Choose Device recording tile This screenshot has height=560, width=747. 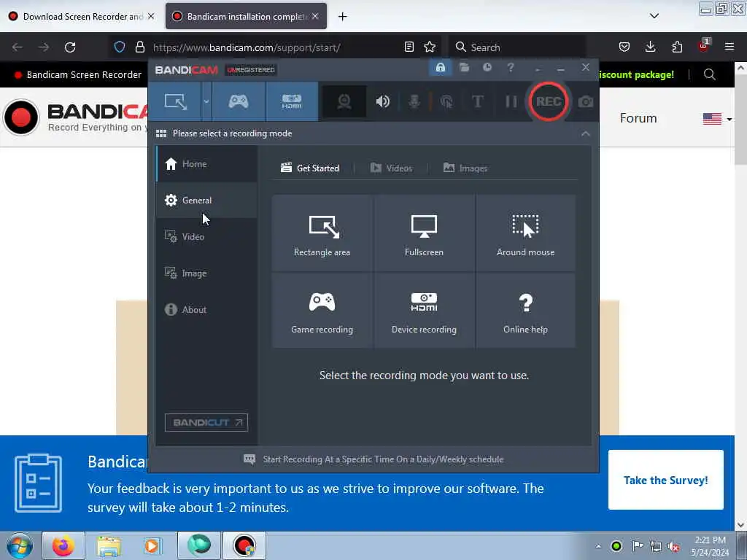tap(424, 311)
